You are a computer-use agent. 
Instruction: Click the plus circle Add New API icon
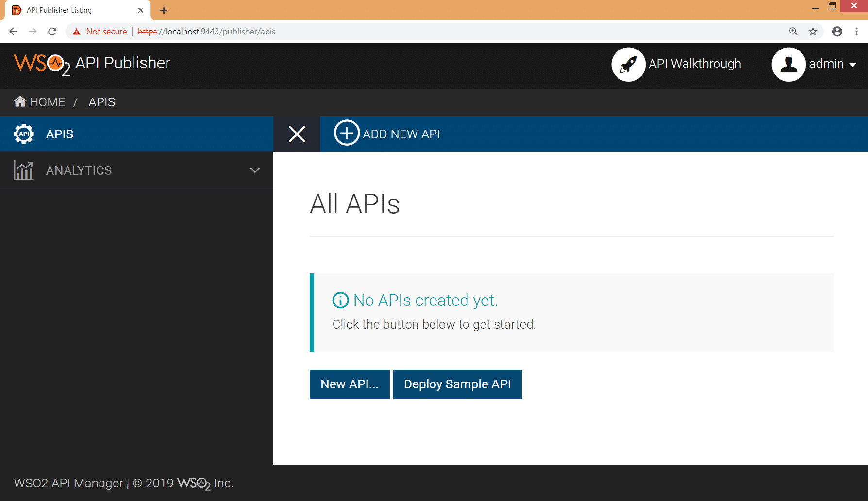pos(347,133)
